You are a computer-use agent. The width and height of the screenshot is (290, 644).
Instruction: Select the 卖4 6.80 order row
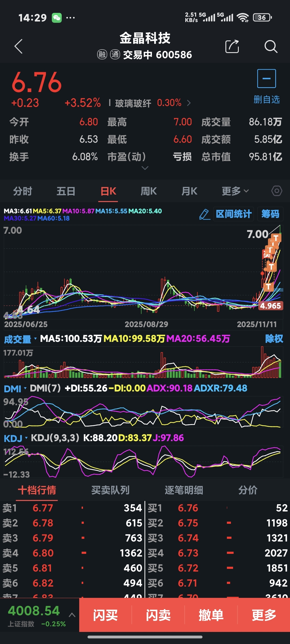coord(72,553)
